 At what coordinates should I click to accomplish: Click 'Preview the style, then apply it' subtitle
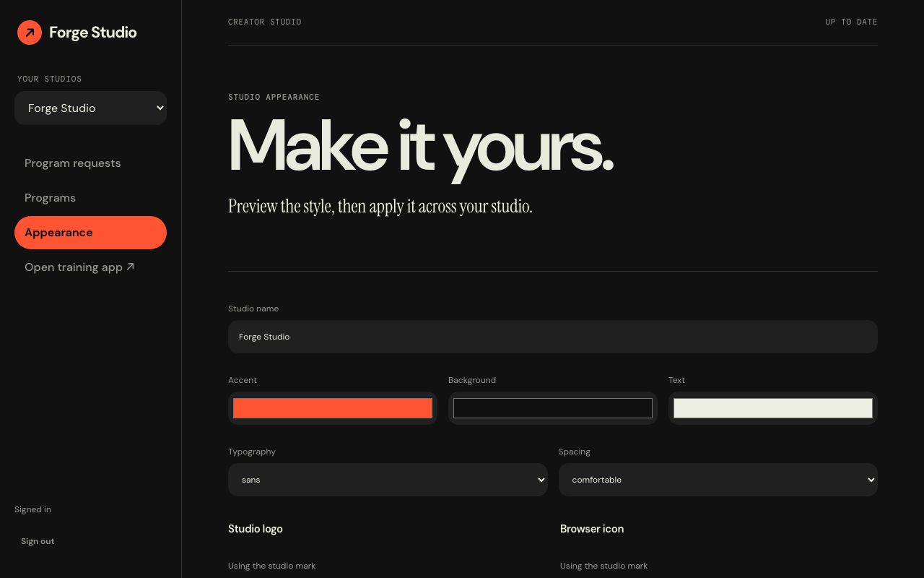[380, 207]
